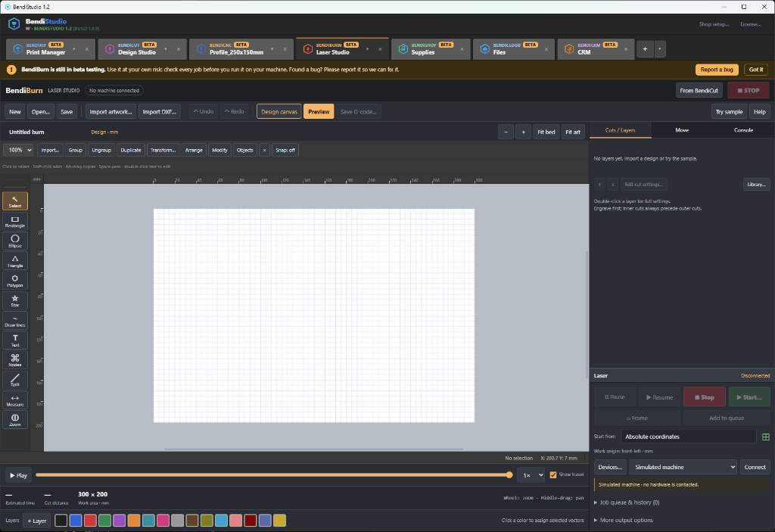775x532 pixels.
Task: Switch to Profile_250x150mm tab
Action: pyautogui.click(x=236, y=49)
